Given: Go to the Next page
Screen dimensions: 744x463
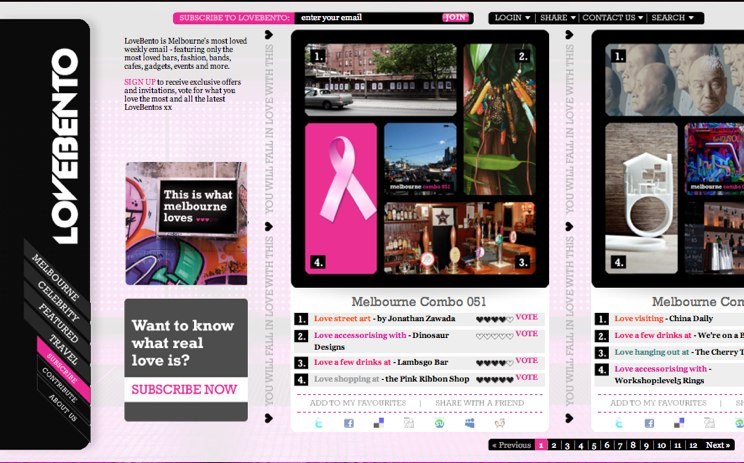Looking at the screenshot, I should point(717,445).
